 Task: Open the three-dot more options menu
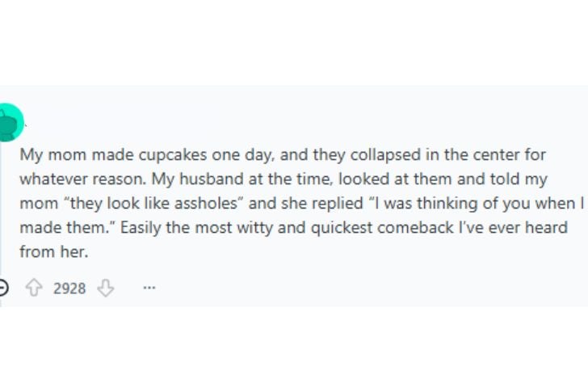click(x=149, y=287)
